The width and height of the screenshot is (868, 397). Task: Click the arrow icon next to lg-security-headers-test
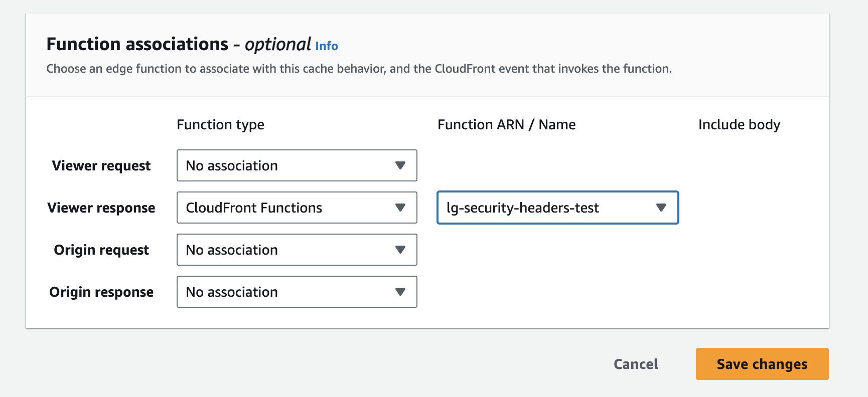pos(661,208)
